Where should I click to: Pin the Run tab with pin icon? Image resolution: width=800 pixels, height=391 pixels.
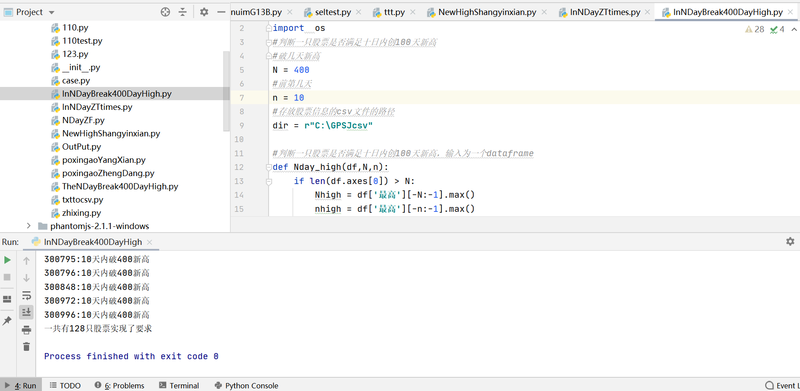click(7, 321)
